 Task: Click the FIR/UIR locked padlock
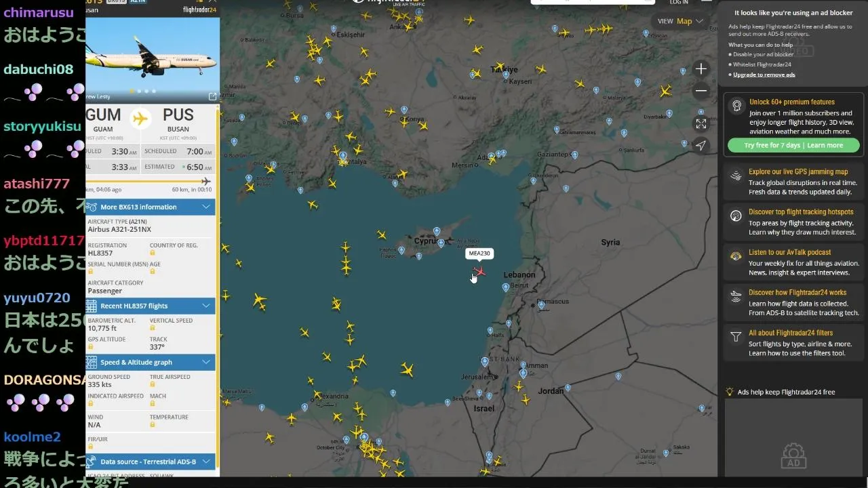[x=90, y=446]
